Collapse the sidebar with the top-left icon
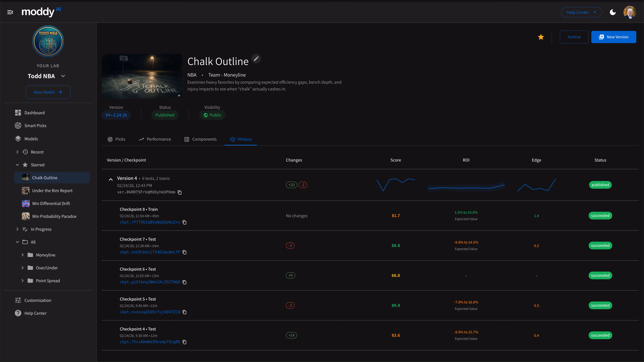This screenshot has width=644, height=362. click(x=10, y=12)
